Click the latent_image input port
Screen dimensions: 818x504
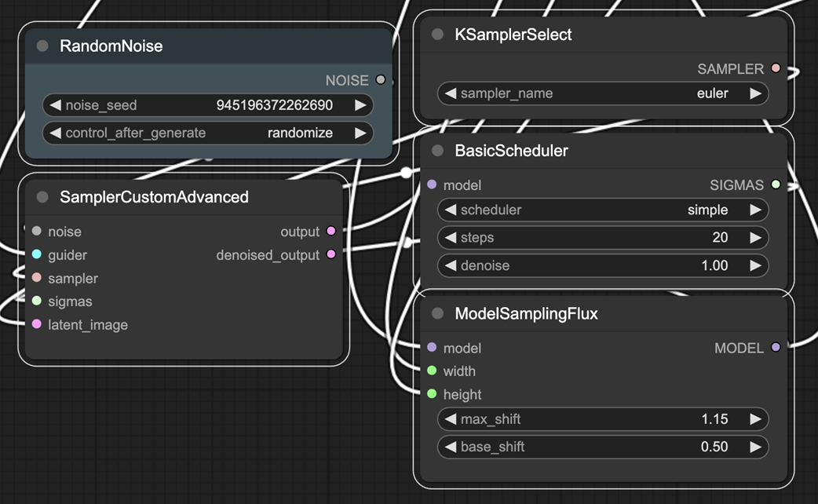click(x=37, y=325)
